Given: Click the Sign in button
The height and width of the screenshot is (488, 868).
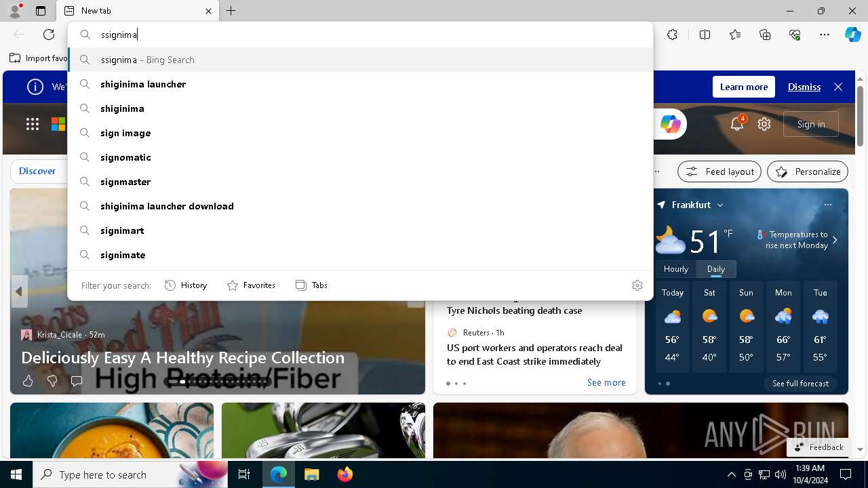Looking at the screenshot, I should [811, 124].
